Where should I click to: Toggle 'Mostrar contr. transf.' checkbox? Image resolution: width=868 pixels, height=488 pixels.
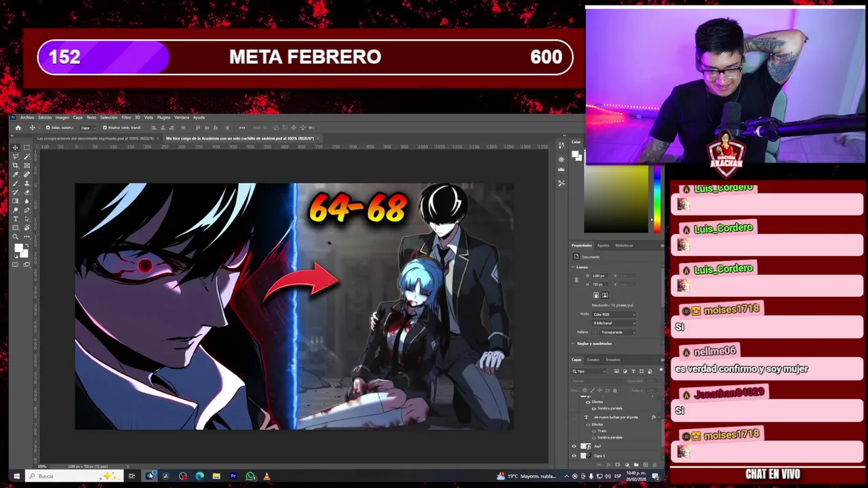coord(105,127)
